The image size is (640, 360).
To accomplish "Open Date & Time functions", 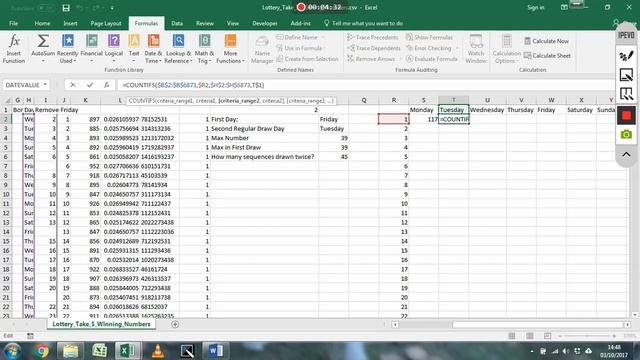I will click(x=153, y=49).
